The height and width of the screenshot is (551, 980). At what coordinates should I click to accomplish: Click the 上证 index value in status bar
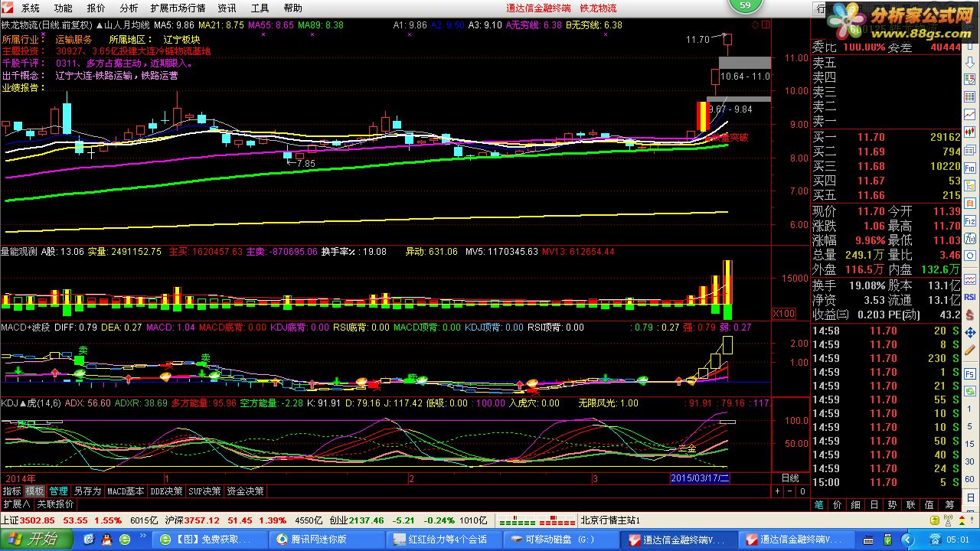pyautogui.click(x=38, y=520)
